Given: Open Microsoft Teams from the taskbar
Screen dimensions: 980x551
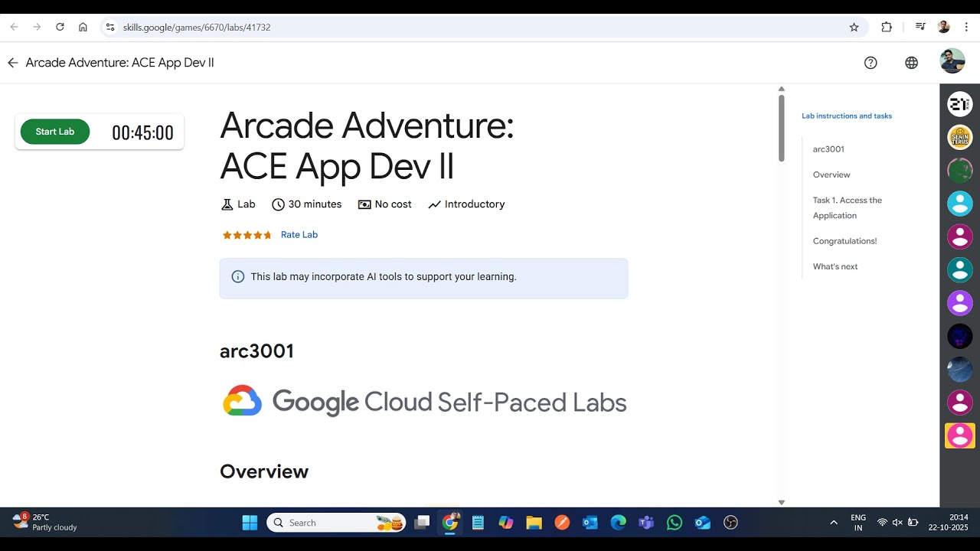Looking at the screenshot, I should click(646, 523).
